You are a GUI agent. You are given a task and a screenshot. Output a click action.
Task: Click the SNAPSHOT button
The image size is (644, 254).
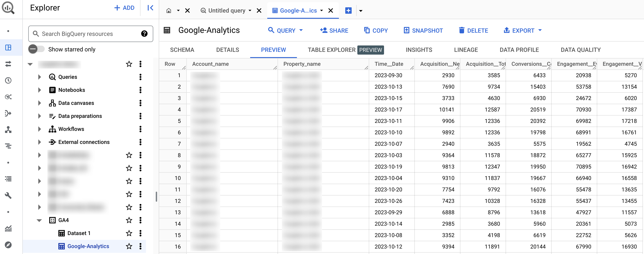click(423, 30)
